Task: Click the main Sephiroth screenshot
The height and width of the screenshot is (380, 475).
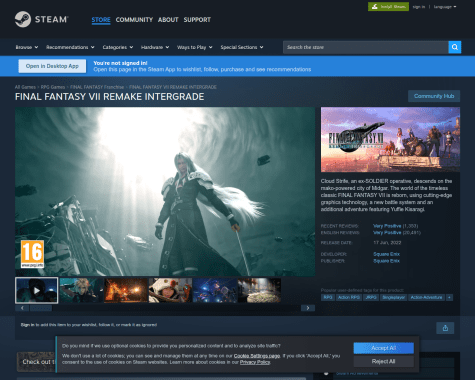Action: [165, 191]
